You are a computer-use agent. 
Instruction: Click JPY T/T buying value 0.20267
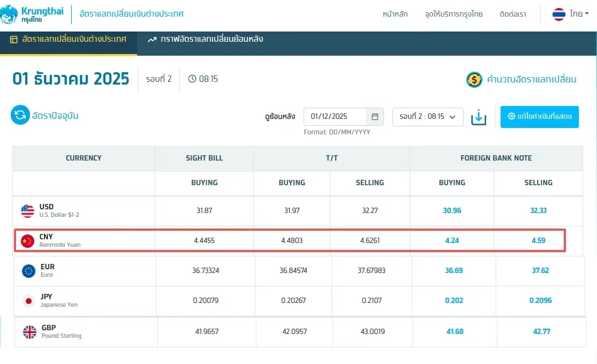[x=293, y=300]
